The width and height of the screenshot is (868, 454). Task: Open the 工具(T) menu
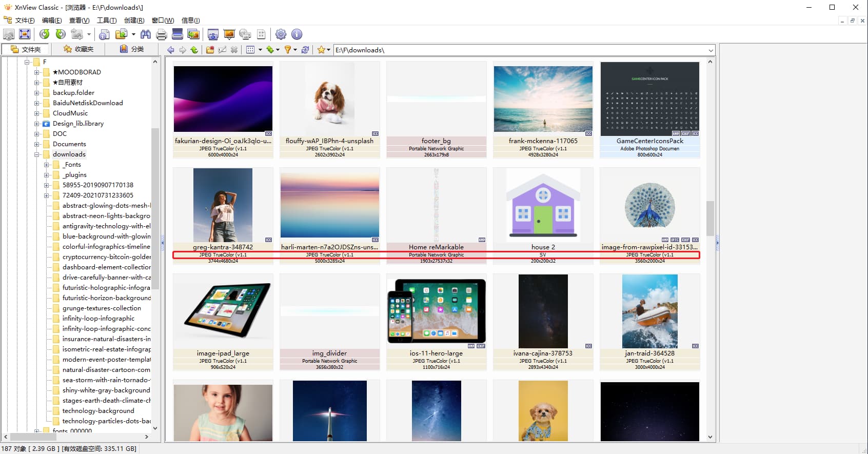(107, 21)
